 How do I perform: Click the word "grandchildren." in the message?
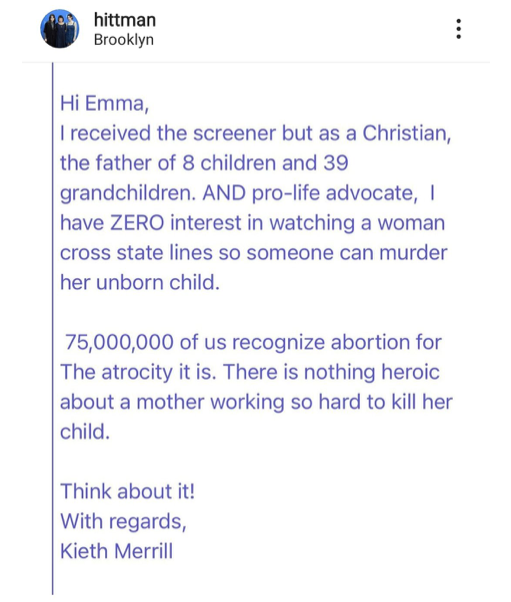[128, 193]
